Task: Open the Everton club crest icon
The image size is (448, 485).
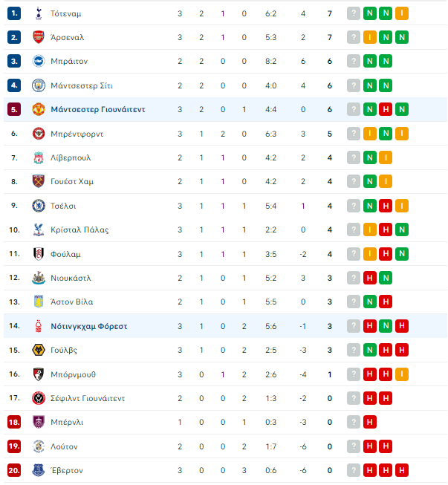Action: [x=39, y=470]
